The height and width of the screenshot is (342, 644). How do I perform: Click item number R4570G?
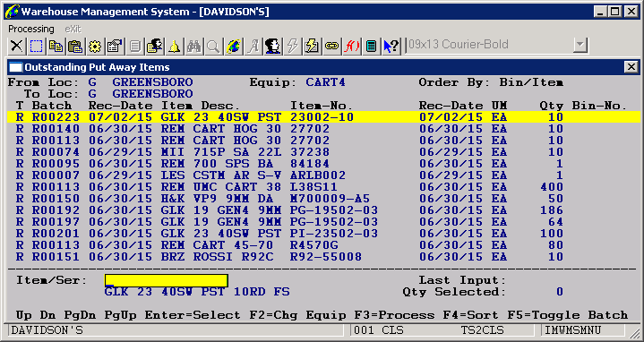[314, 245]
